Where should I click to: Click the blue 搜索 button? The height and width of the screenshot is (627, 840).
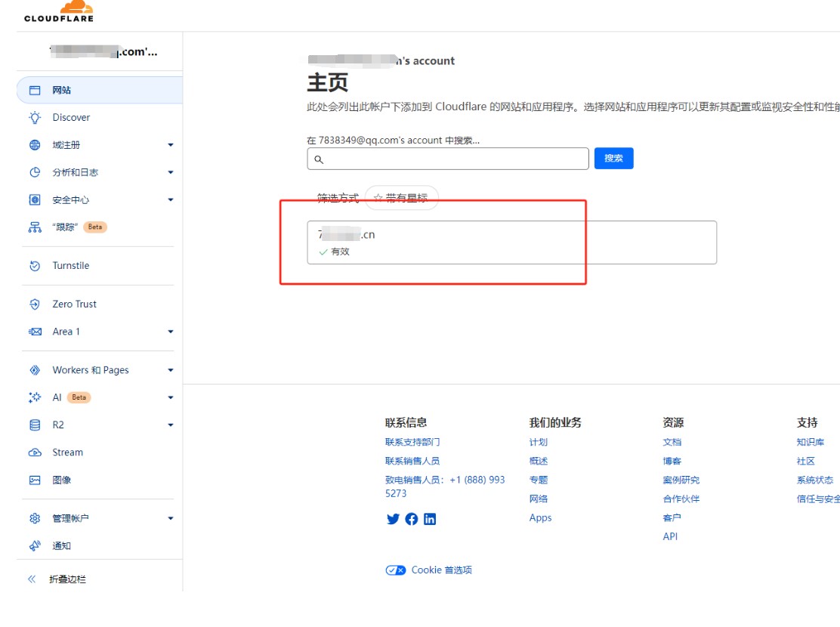pyautogui.click(x=613, y=159)
